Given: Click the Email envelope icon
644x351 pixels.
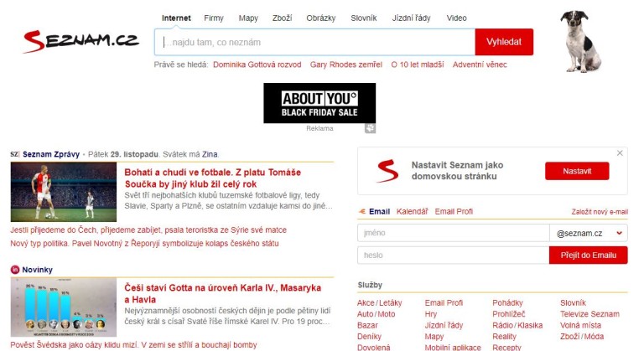Looking at the screenshot, I should pyautogui.click(x=362, y=212).
